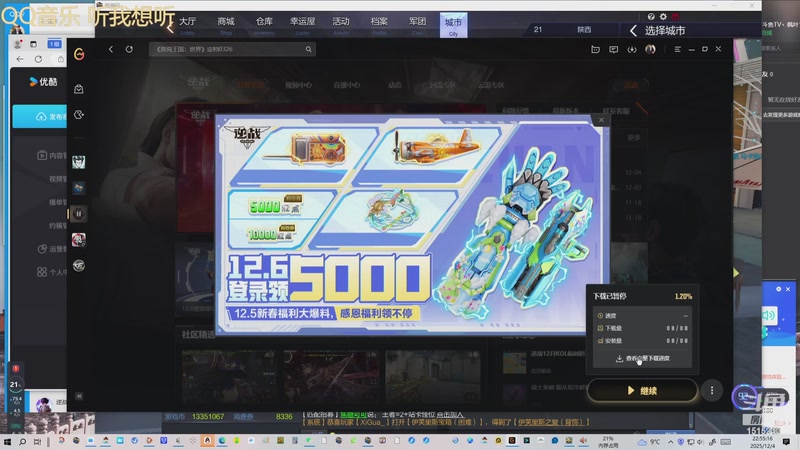Open the user avatar in launcher header
800x450 pixels.
650,49
